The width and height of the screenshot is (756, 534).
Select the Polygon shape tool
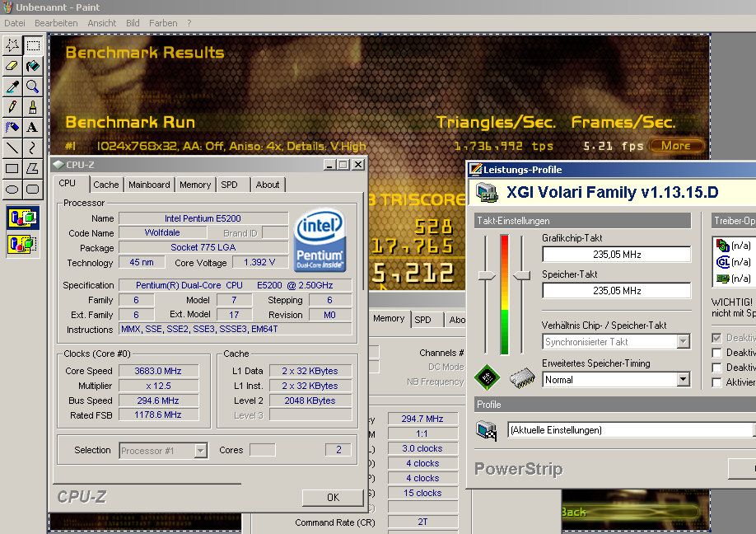[33, 168]
